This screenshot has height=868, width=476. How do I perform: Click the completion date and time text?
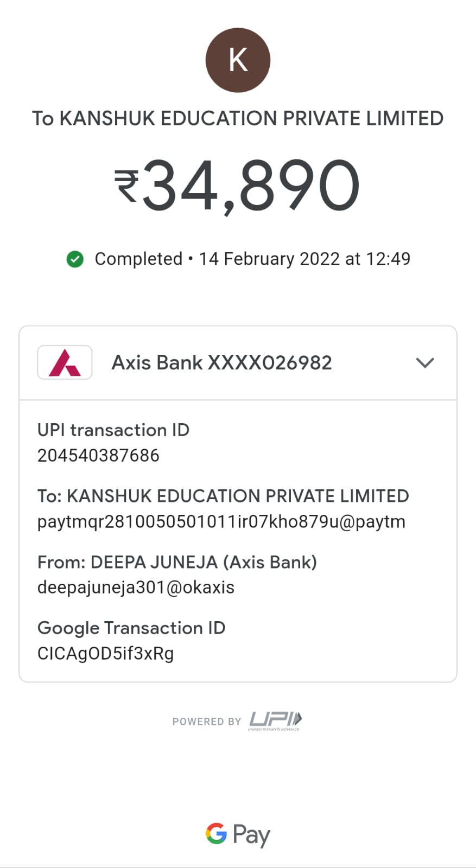304,259
